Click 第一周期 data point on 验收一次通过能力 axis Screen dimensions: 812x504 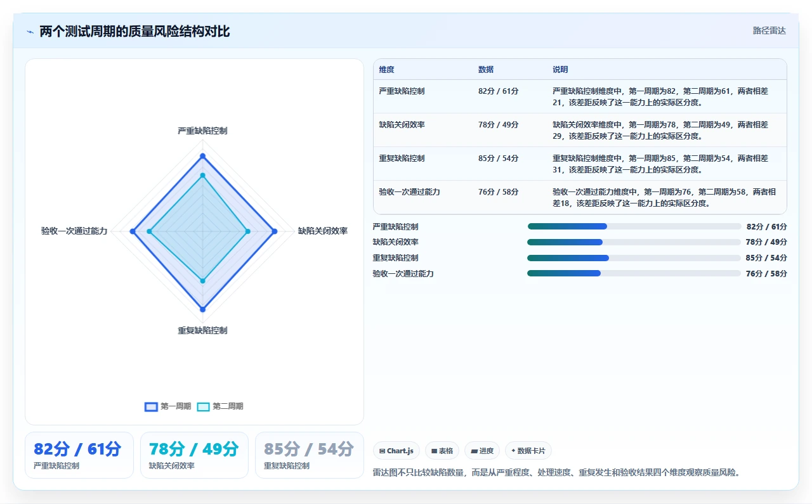coord(133,232)
